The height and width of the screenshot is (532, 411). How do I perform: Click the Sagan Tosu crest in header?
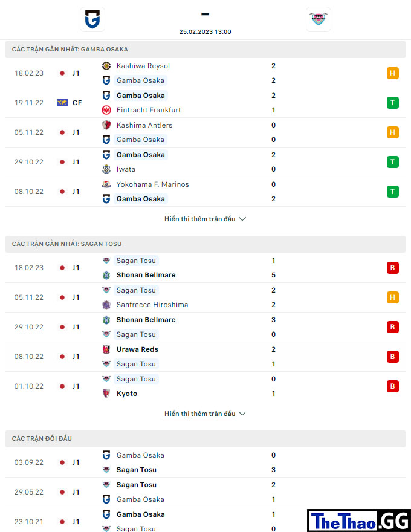pyautogui.click(x=319, y=19)
